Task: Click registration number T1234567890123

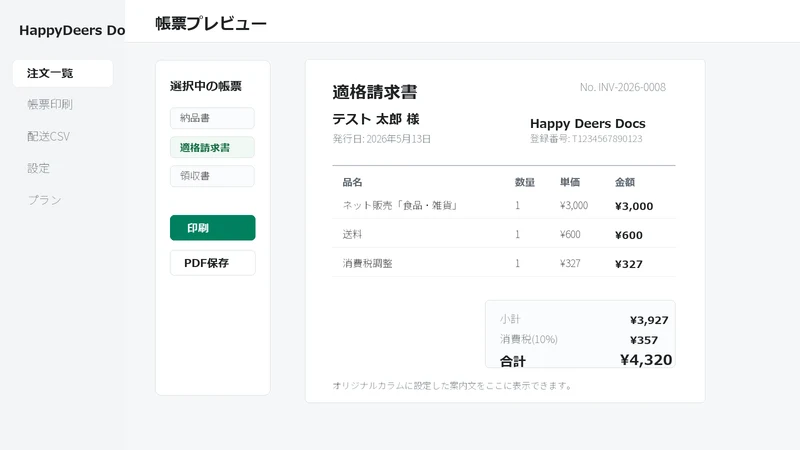Action: click(607, 139)
